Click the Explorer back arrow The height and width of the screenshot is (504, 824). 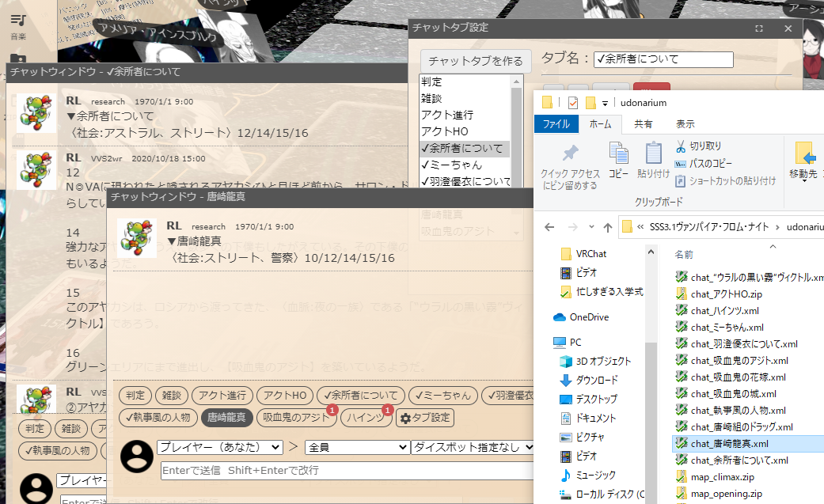(549, 227)
